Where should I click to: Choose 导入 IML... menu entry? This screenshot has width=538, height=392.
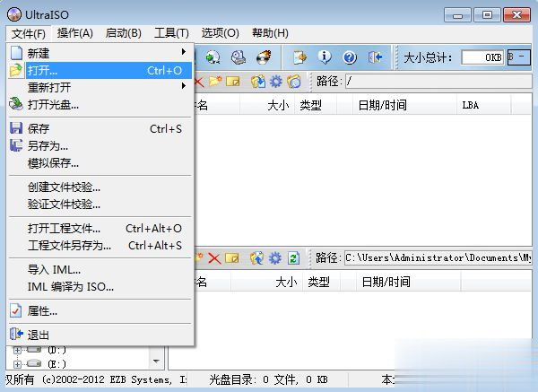tap(100, 269)
